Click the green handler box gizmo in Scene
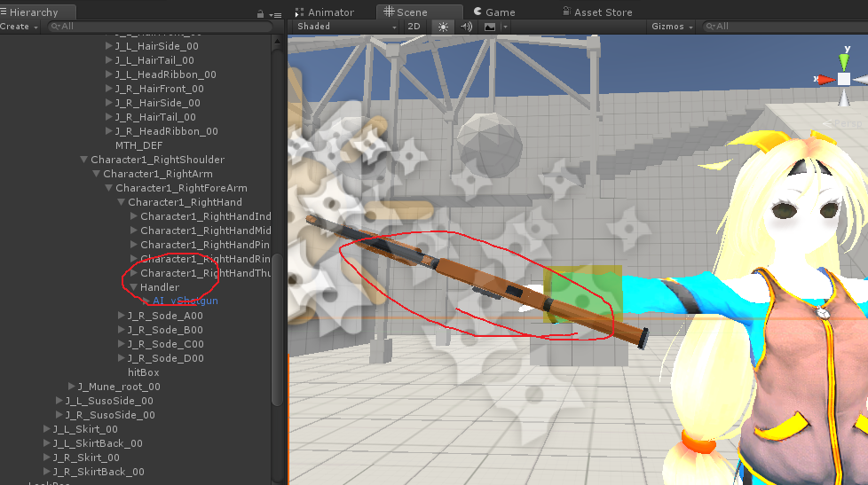The height and width of the screenshot is (485, 868). pyautogui.click(x=582, y=294)
